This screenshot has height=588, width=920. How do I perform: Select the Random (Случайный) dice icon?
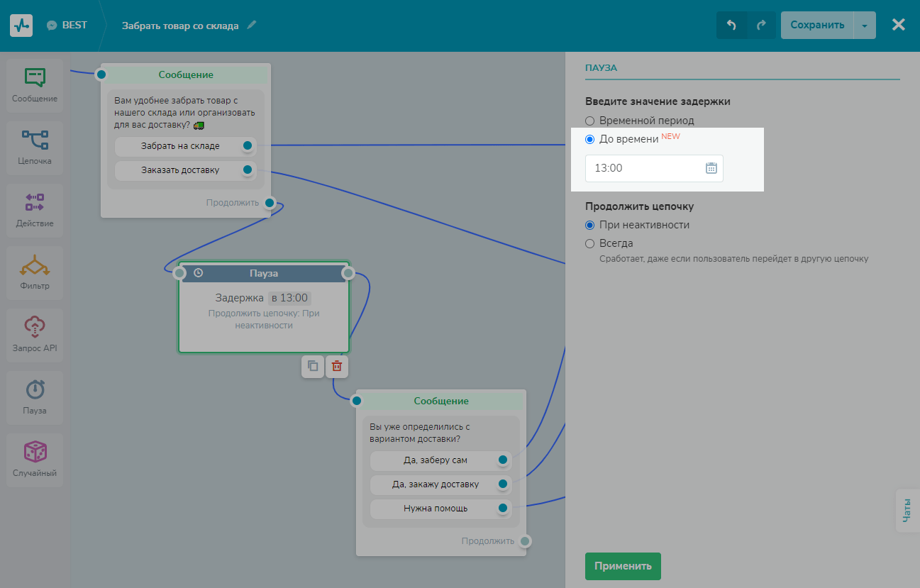(x=35, y=452)
